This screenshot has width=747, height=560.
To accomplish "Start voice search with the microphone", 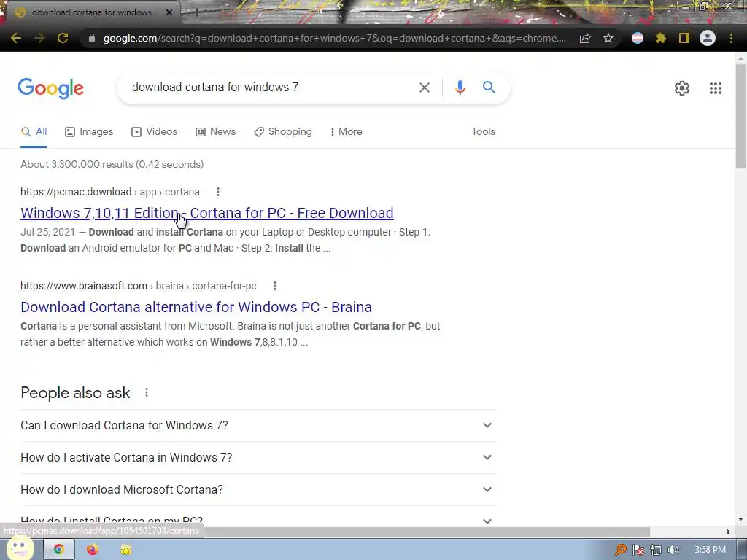I will click(x=460, y=87).
